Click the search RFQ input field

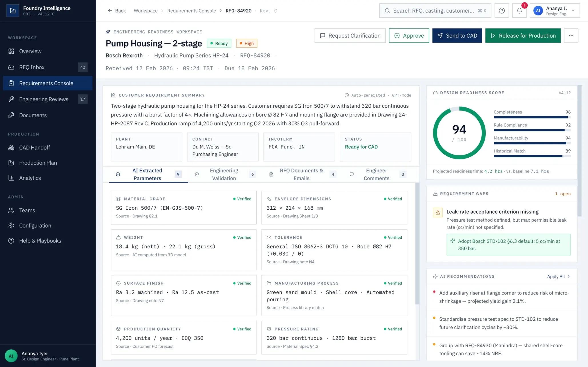pyautogui.click(x=435, y=11)
